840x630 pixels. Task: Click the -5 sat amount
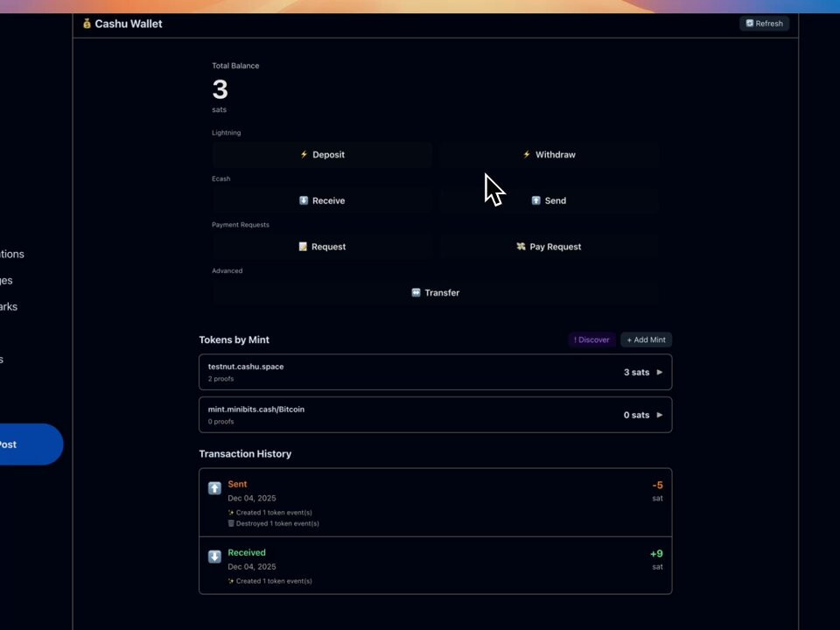[657, 486]
